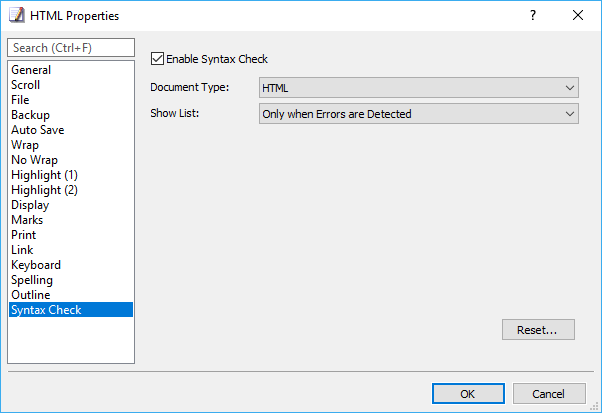
Task: Choose the Display category
Action: [x=30, y=205]
